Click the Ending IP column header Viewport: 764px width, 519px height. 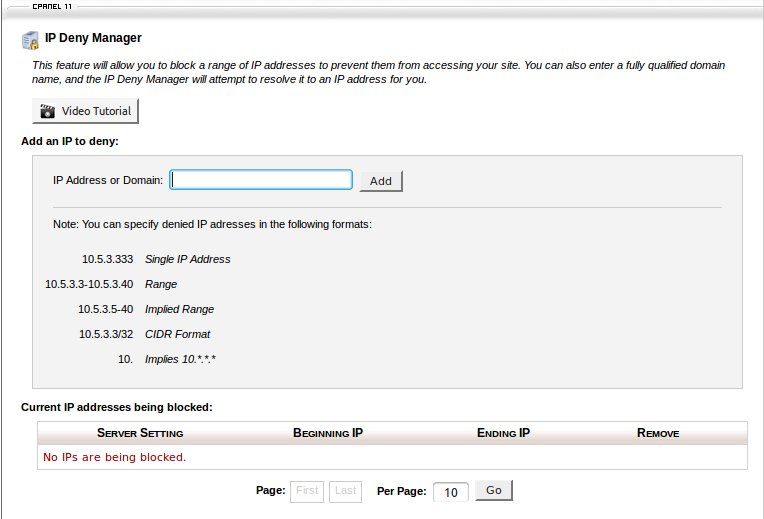(x=503, y=433)
